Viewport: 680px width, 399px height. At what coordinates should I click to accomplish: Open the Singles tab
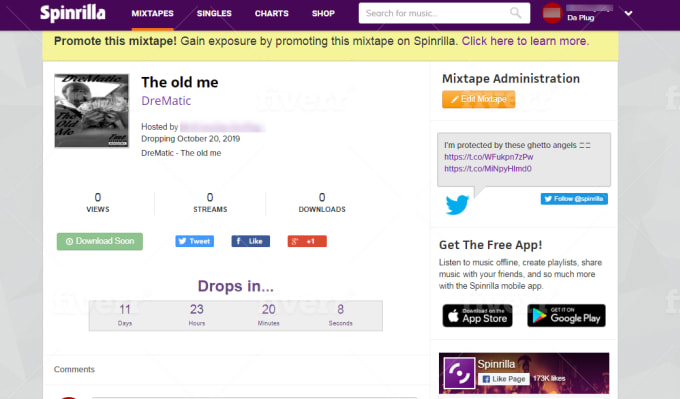(214, 13)
